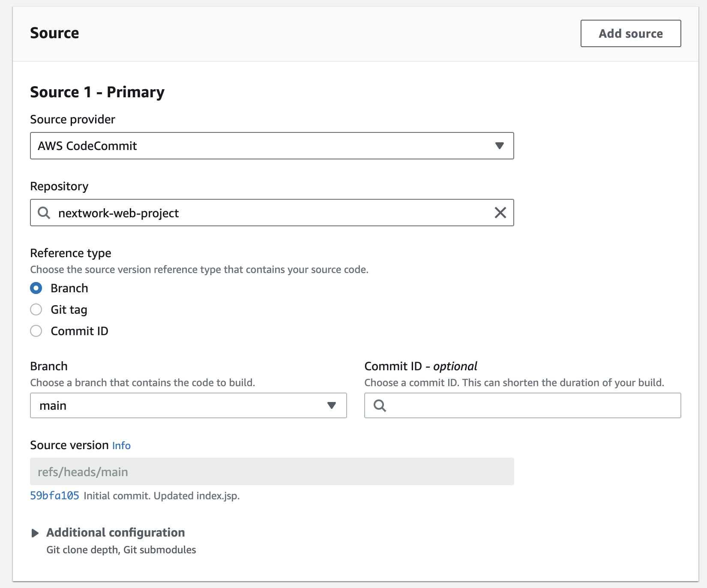
Task: Click the Source 1 - Primary heading
Action: pyautogui.click(x=97, y=92)
